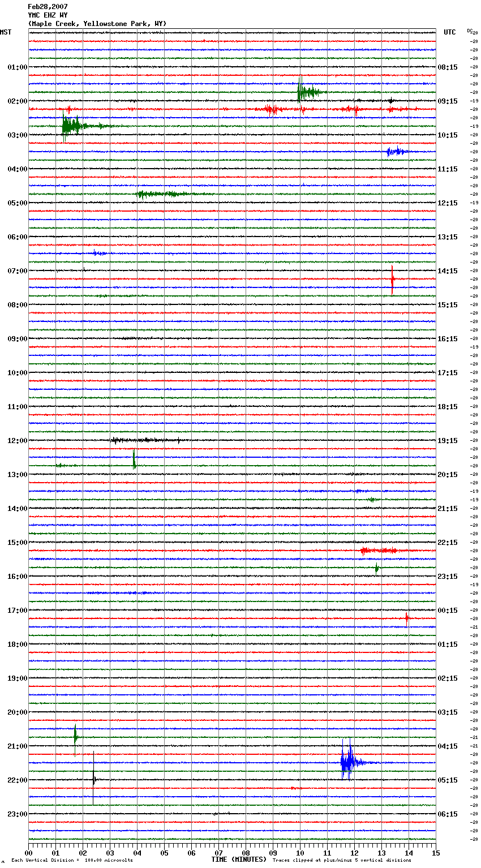Viewport: 481px width, 868px height.
Task: Select the 02:00 MST time label
Action: pyautogui.click(x=18, y=101)
